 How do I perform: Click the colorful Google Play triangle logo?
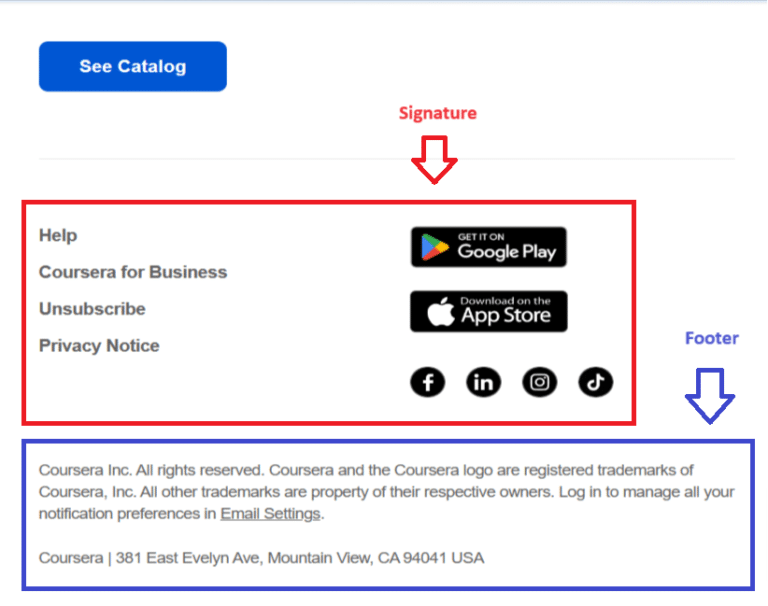[435, 247]
